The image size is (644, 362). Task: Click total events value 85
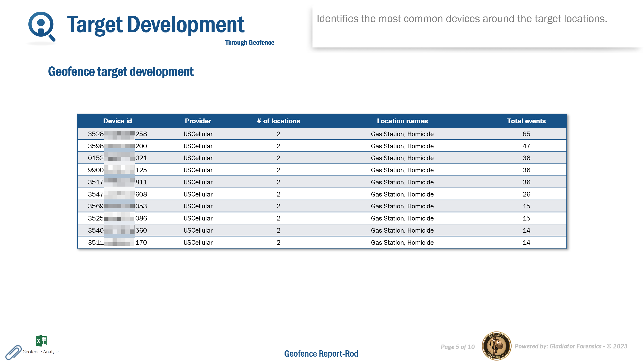click(x=526, y=134)
